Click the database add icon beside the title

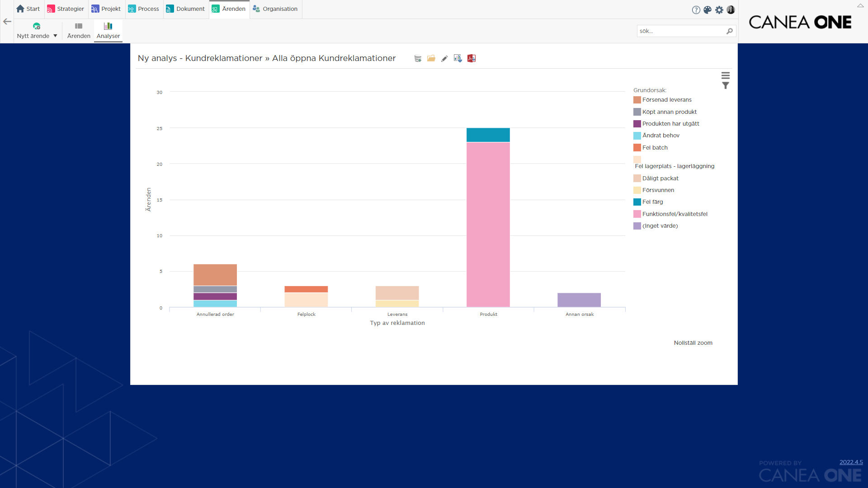418,58
